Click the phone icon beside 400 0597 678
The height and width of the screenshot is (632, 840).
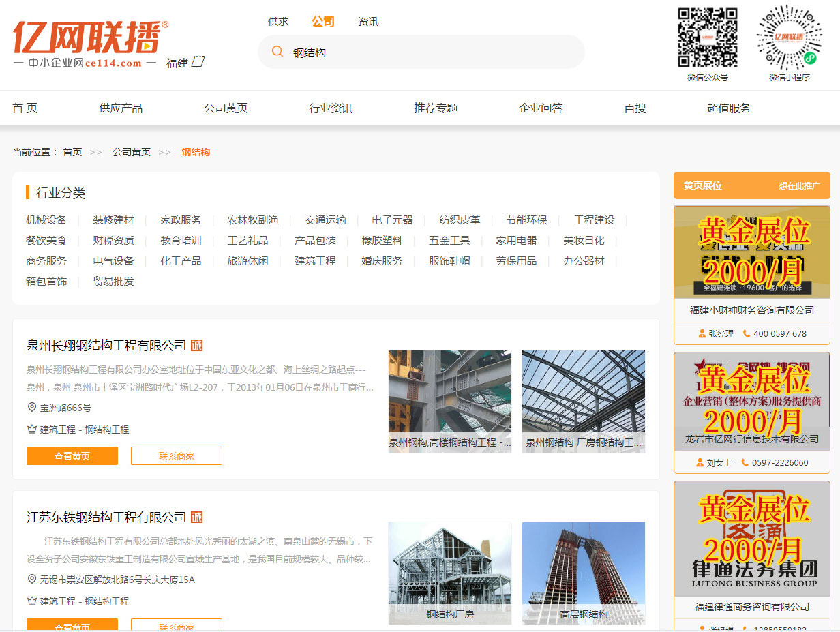coord(747,334)
